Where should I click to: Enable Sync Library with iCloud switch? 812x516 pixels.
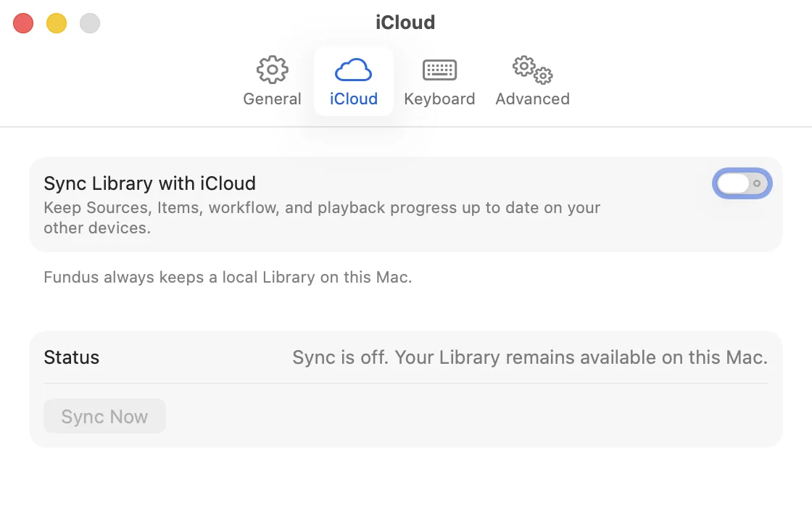tap(742, 183)
